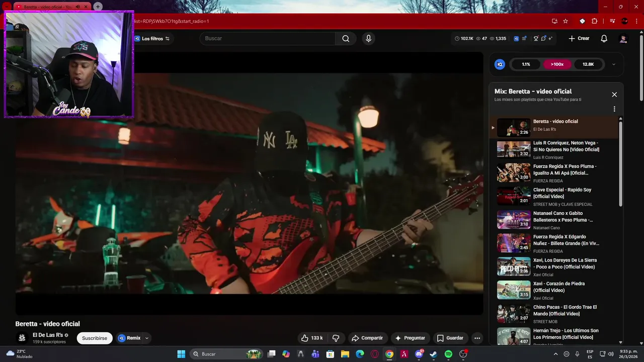Screen dimensions: 644x362
Task: Subscribe with Suscribirse button
Action: pyautogui.click(x=95, y=338)
